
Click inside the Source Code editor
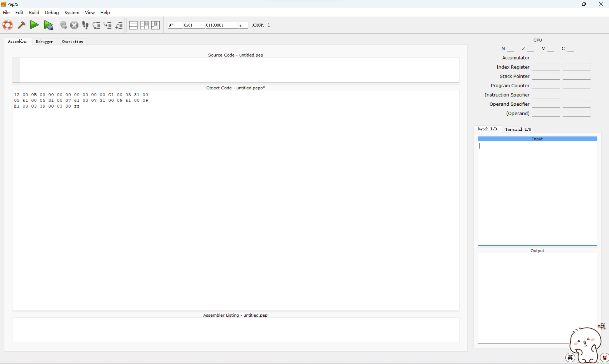pyautogui.click(x=239, y=70)
